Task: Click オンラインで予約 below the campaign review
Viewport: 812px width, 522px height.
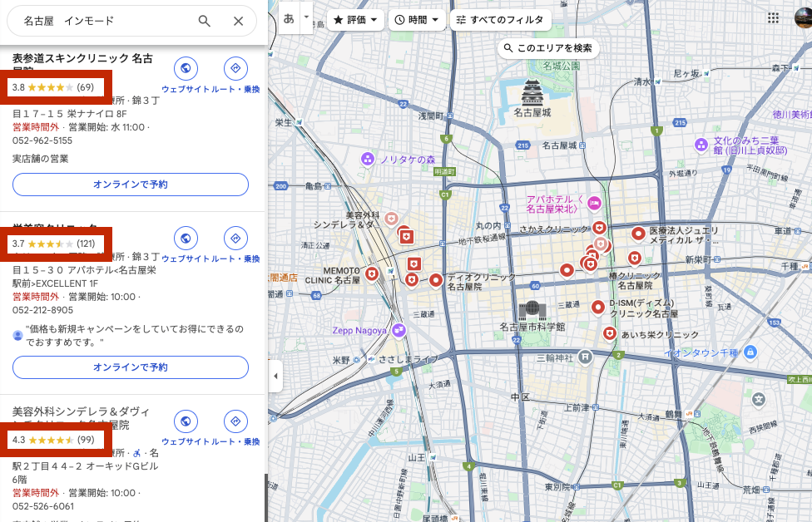Action: (131, 367)
